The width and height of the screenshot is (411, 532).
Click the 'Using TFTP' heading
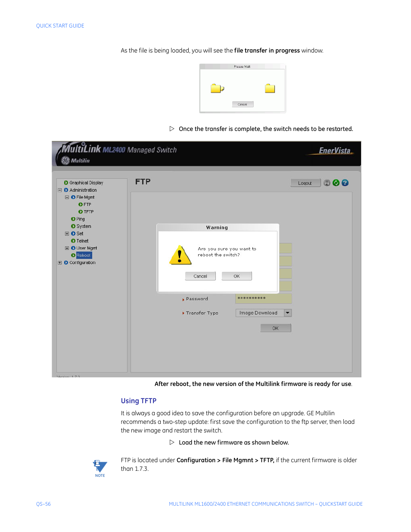click(139, 401)
